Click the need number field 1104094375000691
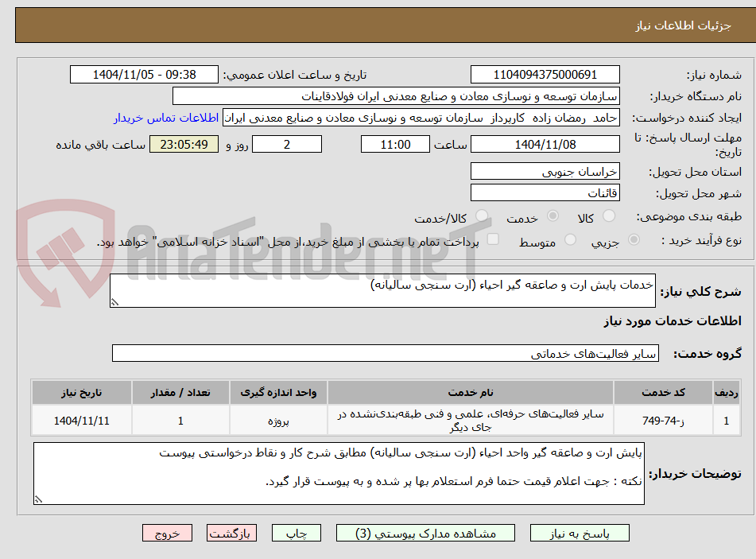The image size is (756, 559). [x=545, y=75]
